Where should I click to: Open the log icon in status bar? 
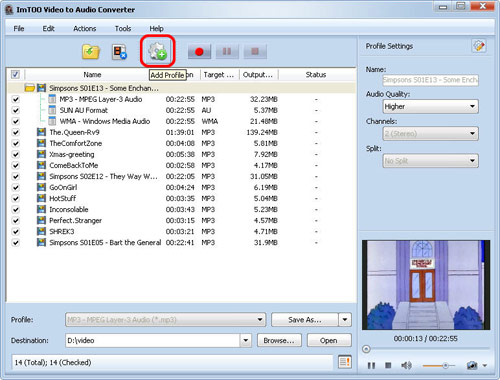[345, 362]
